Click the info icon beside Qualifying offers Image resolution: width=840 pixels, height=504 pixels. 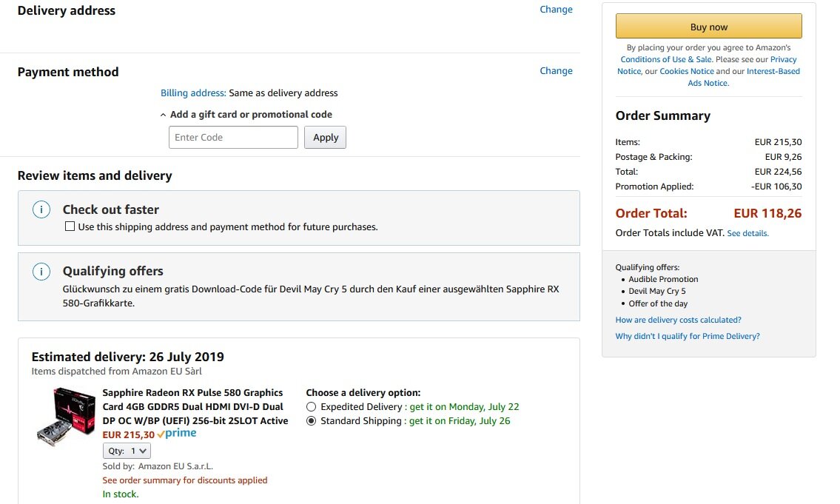coord(41,271)
